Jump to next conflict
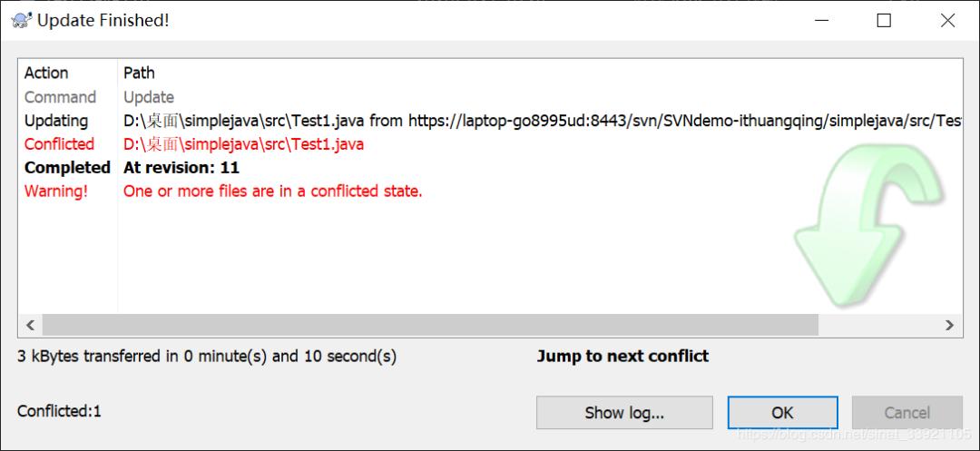The image size is (980, 451). click(622, 356)
